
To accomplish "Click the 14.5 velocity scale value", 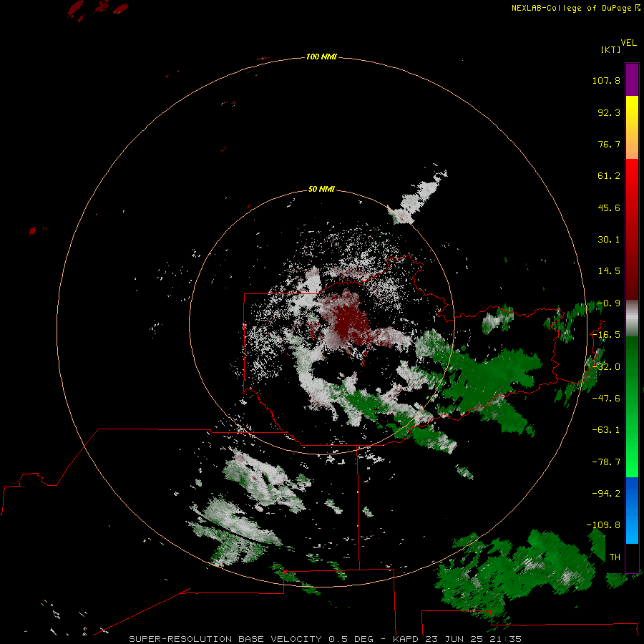I will click(x=609, y=271).
